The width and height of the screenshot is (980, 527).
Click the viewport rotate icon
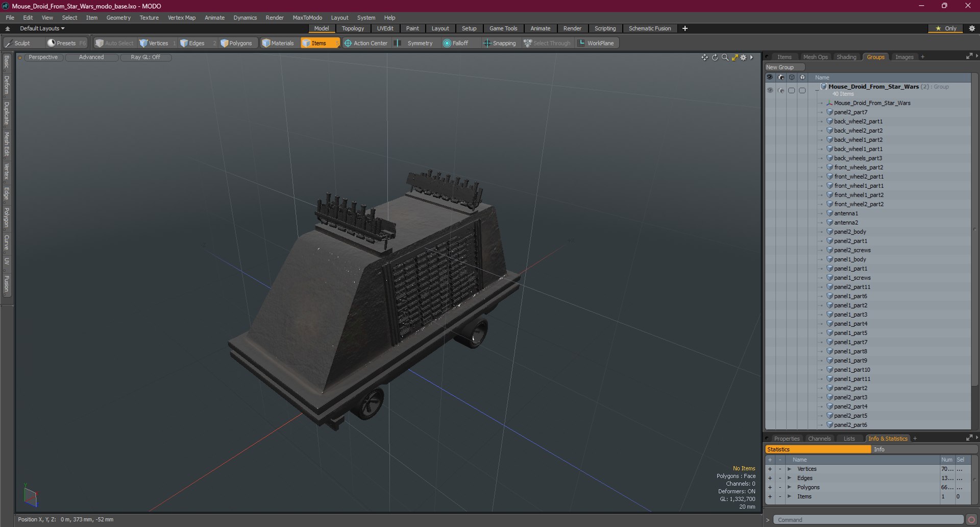pyautogui.click(x=715, y=57)
